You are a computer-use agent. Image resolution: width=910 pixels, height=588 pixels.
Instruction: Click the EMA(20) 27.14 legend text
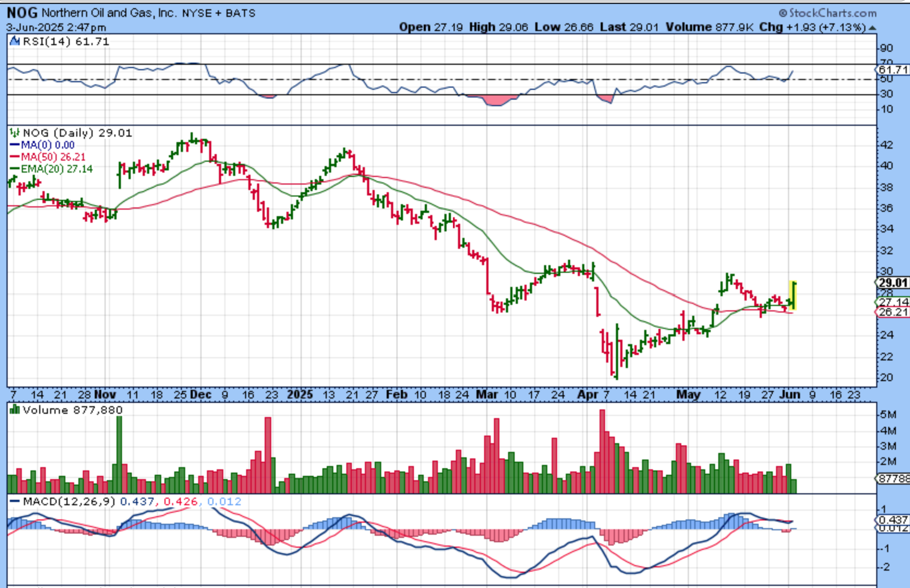pos(57,169)
